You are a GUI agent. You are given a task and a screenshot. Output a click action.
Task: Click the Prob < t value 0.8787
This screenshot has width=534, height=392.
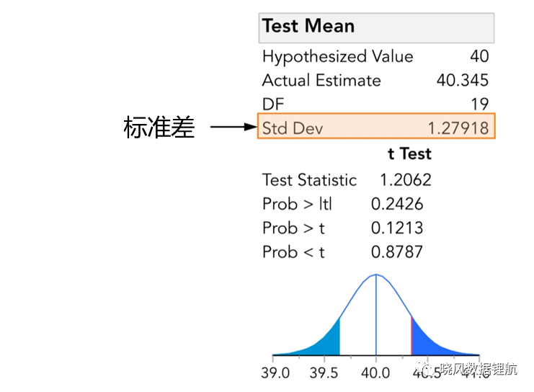click(x=397, y=252)
